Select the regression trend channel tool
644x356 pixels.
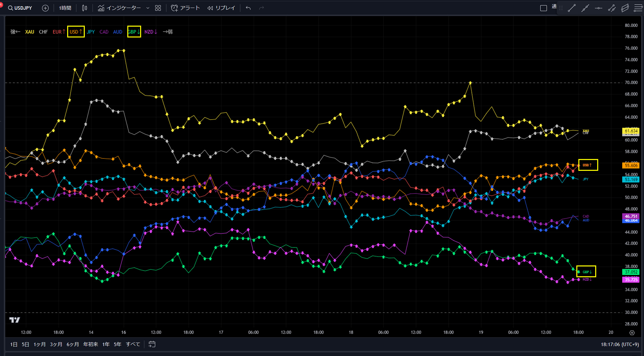pos(625,8)
